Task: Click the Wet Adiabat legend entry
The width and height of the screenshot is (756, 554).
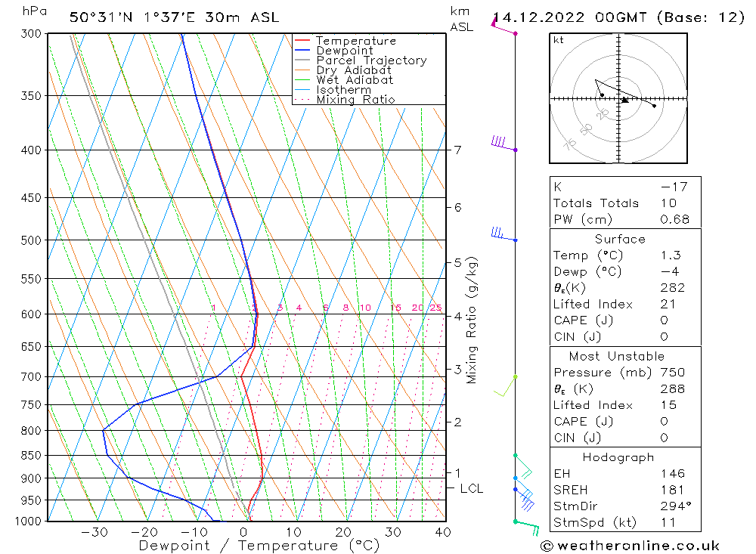Action: click(x=344, y=80)
